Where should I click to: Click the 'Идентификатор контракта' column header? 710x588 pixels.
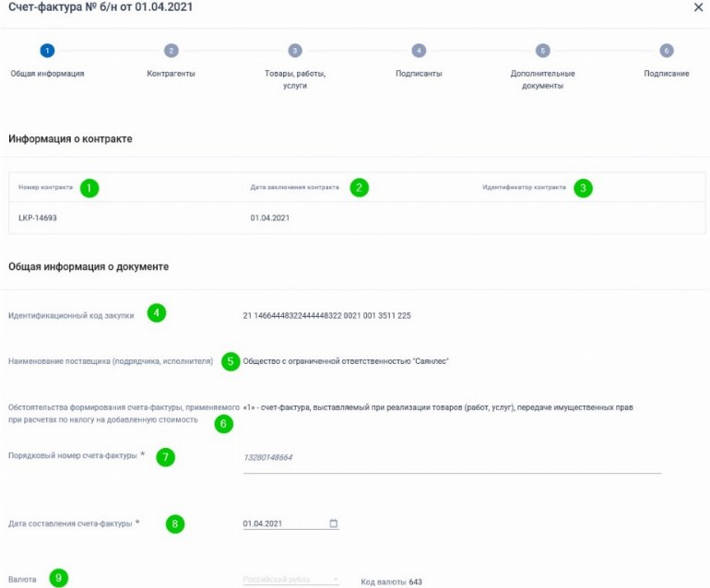(524, 187)
